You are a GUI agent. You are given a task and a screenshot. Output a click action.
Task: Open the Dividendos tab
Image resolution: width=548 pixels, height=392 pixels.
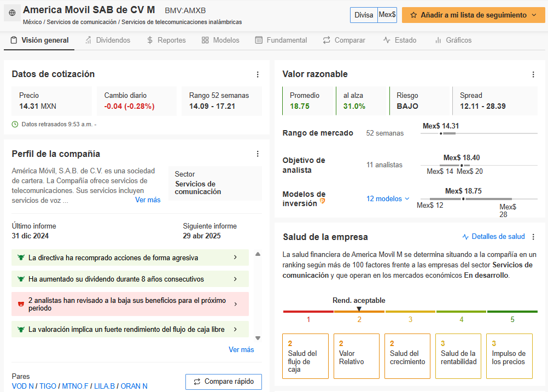coord(108,40)
